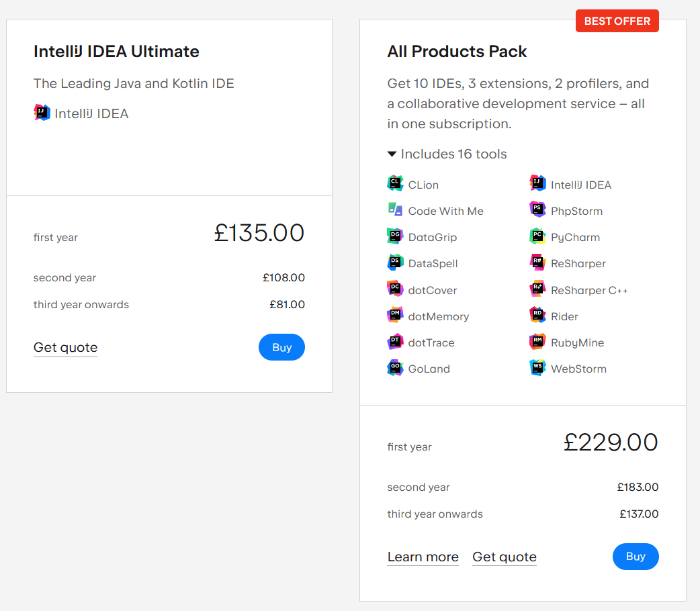This screenshot has height=611, width=700.
Task: Click the ReSharper C++ tool label
Action: [589, 290]
